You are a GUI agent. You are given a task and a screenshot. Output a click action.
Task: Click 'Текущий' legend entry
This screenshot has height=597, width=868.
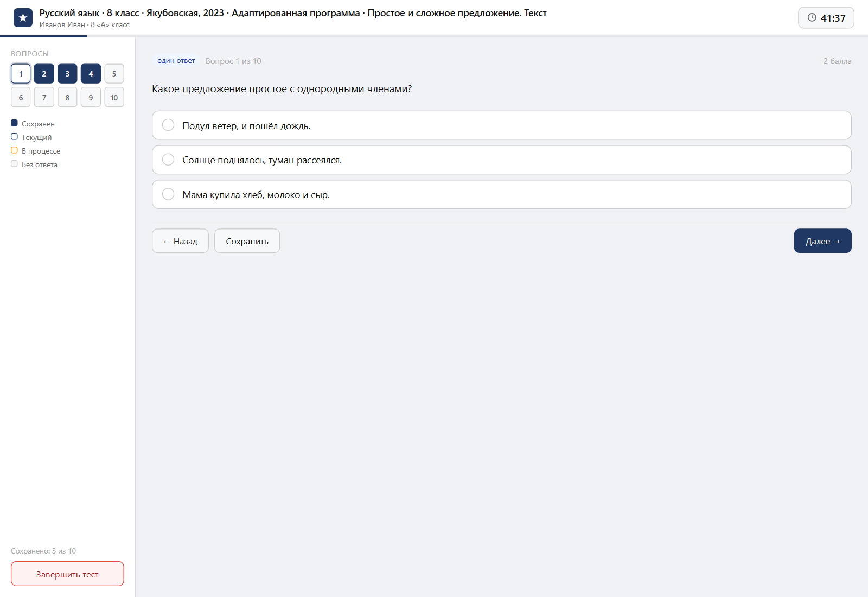(31, 137)
